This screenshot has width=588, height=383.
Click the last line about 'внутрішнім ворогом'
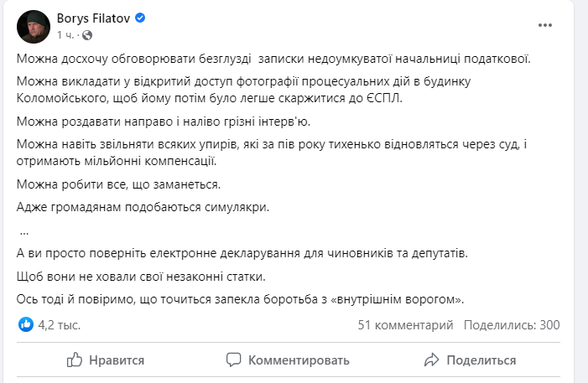[x=240, y=299]
